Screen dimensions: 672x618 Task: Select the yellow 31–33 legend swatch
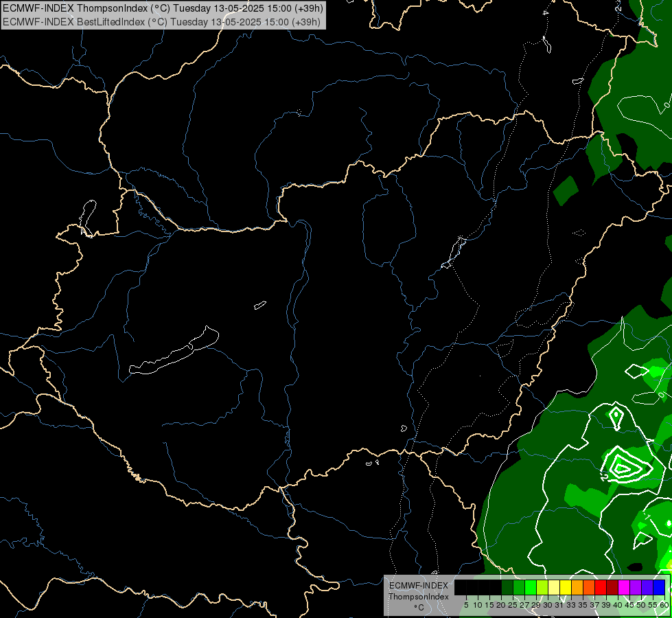click(566, 587)
